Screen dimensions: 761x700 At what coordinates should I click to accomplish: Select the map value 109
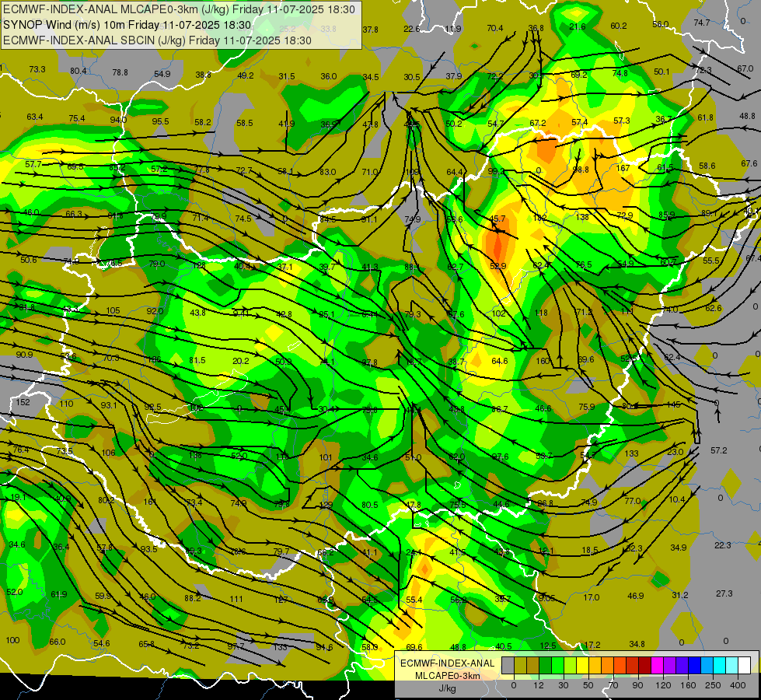tap(411, 172)
